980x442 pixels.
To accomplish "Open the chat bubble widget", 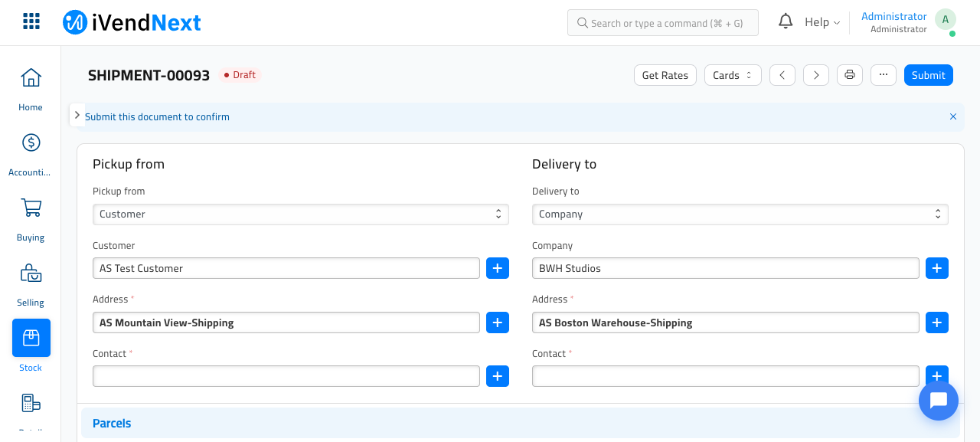I will click(x=939, y=401).
